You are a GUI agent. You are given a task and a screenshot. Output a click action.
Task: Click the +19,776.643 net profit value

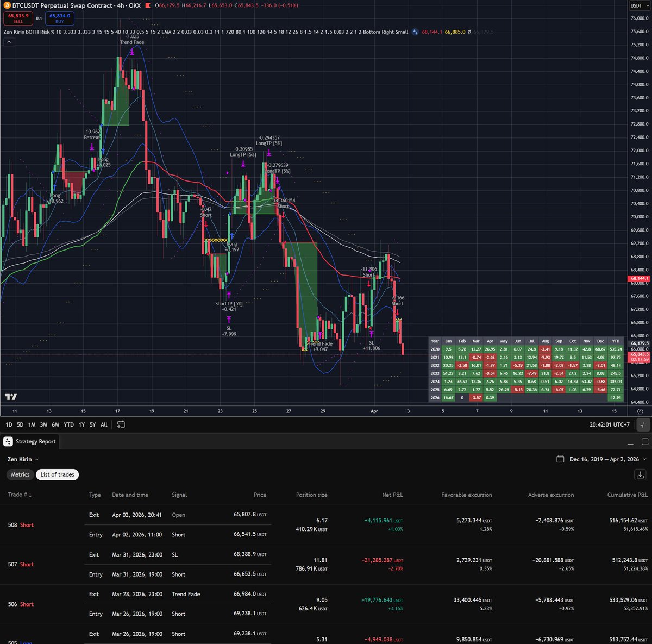click(x=382, y=600)
